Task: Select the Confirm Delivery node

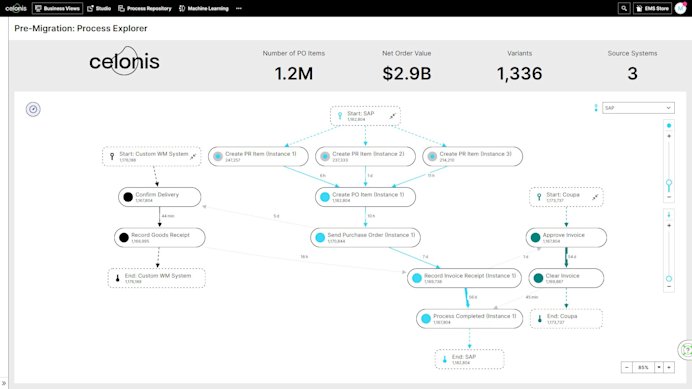Action: point(159,197)
